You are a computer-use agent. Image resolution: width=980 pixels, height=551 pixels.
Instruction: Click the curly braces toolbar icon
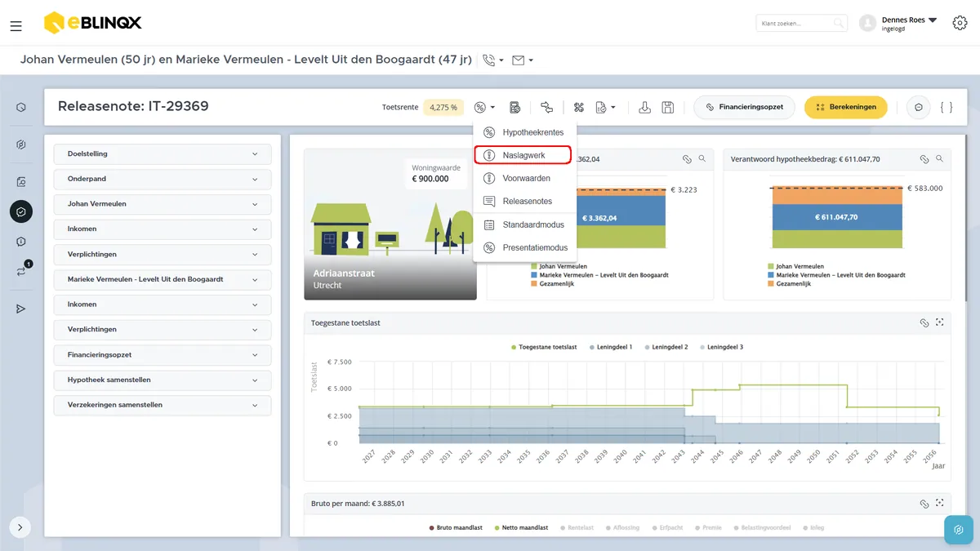[946, 107]
